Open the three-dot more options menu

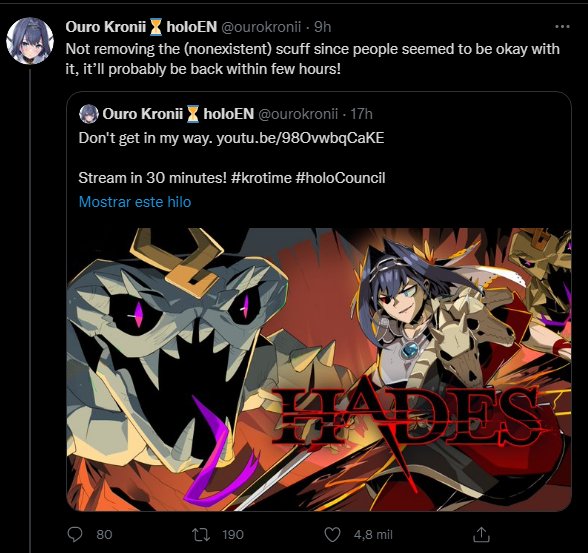tap(562, 27)
